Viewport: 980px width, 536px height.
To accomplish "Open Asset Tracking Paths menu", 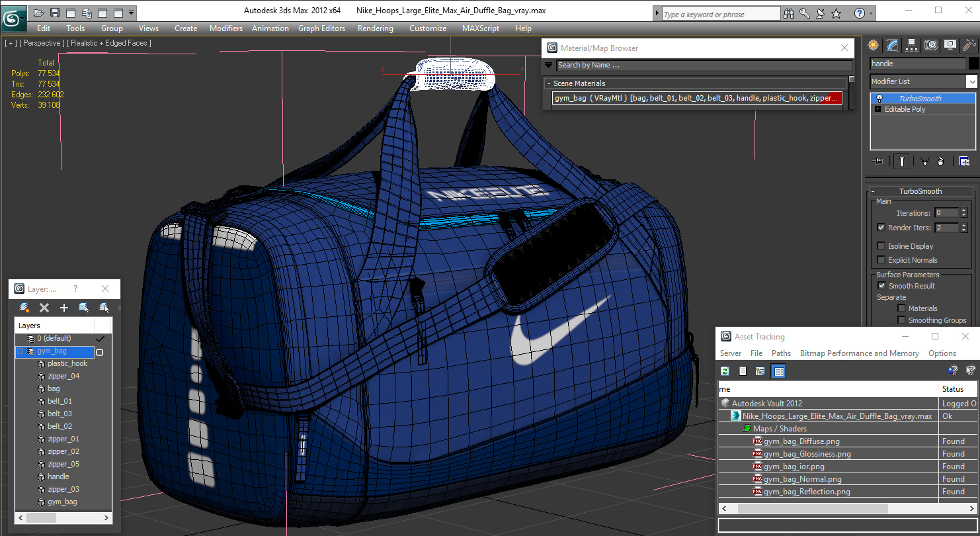I will click(x=781, y=353).
